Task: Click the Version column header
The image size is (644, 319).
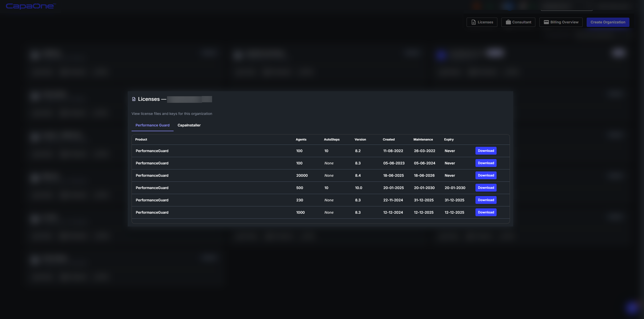Action: click(x=360, y=140)
